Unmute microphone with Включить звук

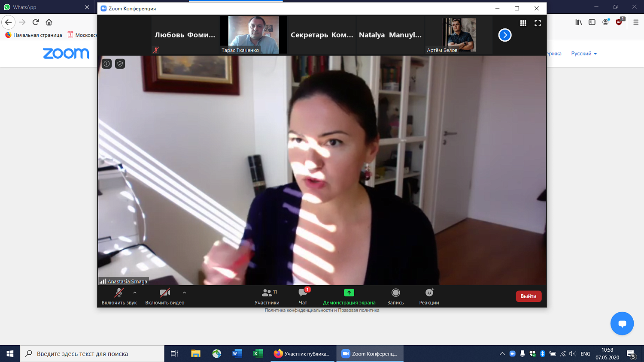(119, 296)
